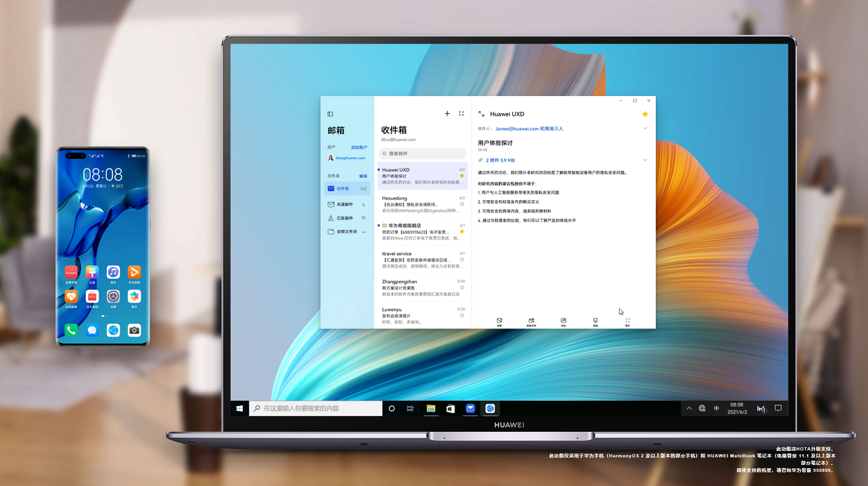Viewport: 868px width, 486px height.
Task: Click reply-all icon in bottom toolbar
Action: click(x=531, y=321)
